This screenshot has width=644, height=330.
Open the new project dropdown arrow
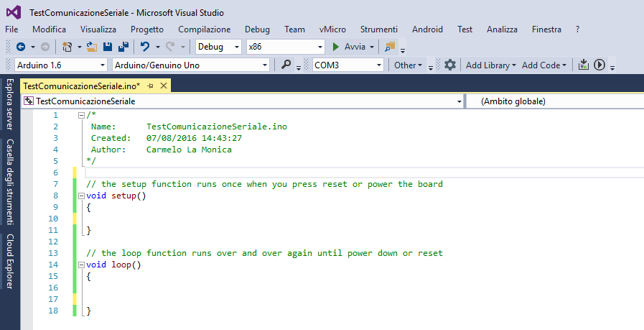tap(79, 47)
